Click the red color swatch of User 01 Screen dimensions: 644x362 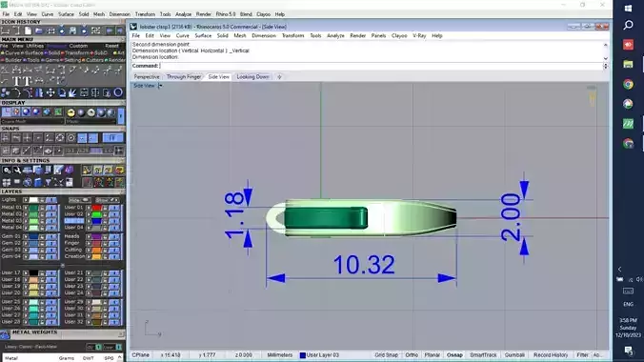tap(96, 208)
